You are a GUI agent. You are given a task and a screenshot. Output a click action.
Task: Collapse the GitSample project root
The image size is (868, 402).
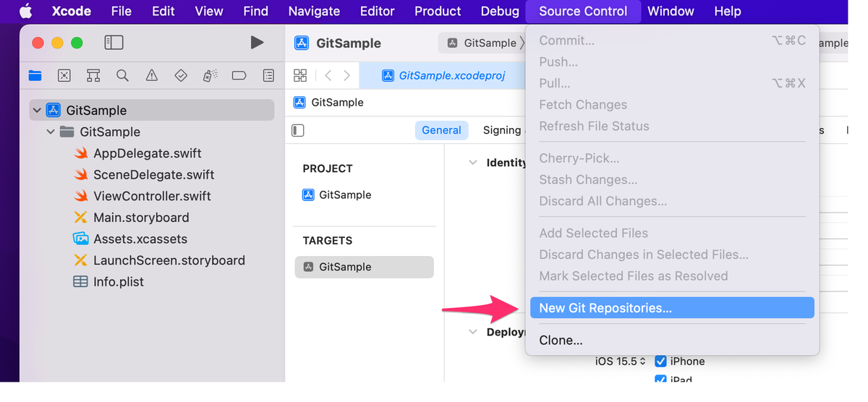(37, 110)
